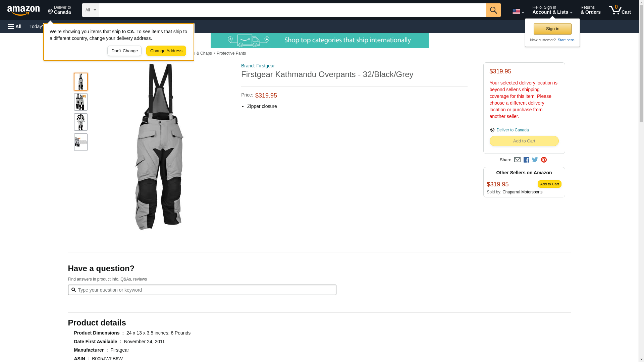The image size is (644, 362).
Task: Click the Change Address button
Action: 166,51
